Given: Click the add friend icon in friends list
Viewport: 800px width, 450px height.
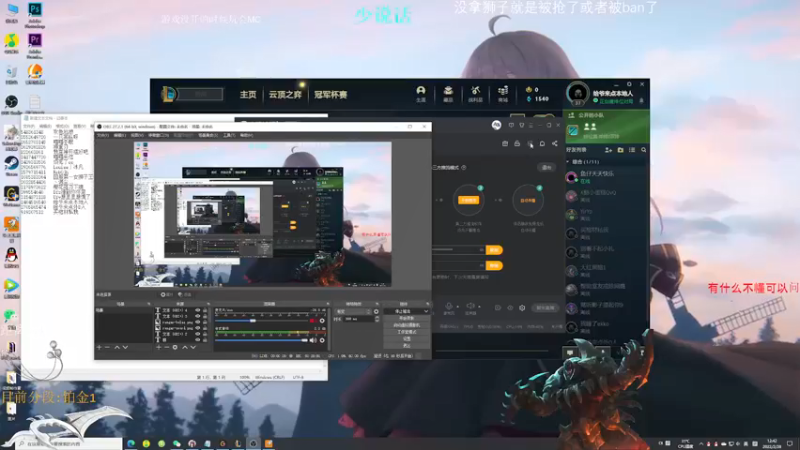Looking at the screenshot, I should click(x=608, y=150).
